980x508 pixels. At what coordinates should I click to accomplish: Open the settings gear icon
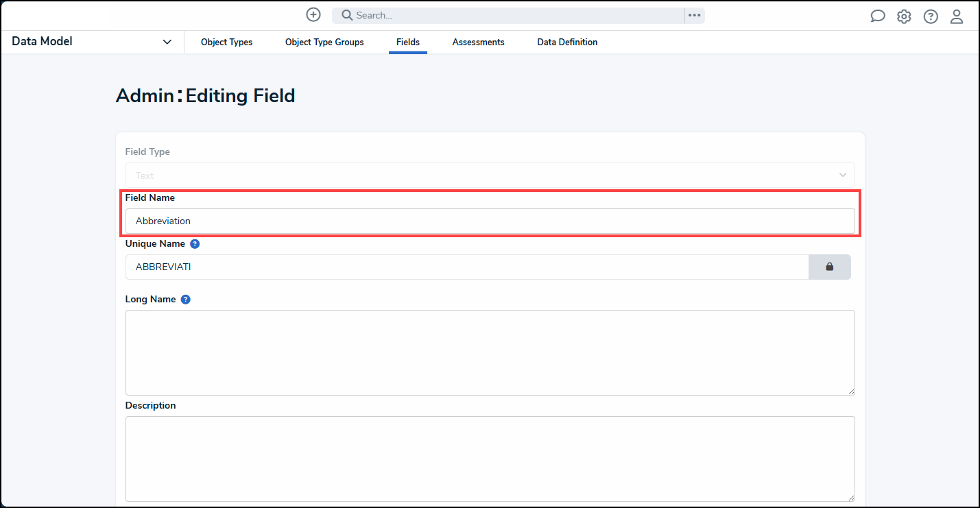tap(903, 16)
